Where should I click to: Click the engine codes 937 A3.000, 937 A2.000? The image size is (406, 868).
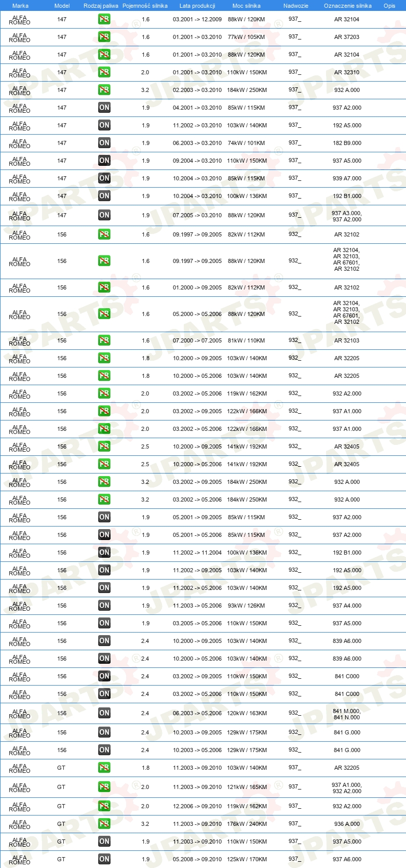click(347, 216)
